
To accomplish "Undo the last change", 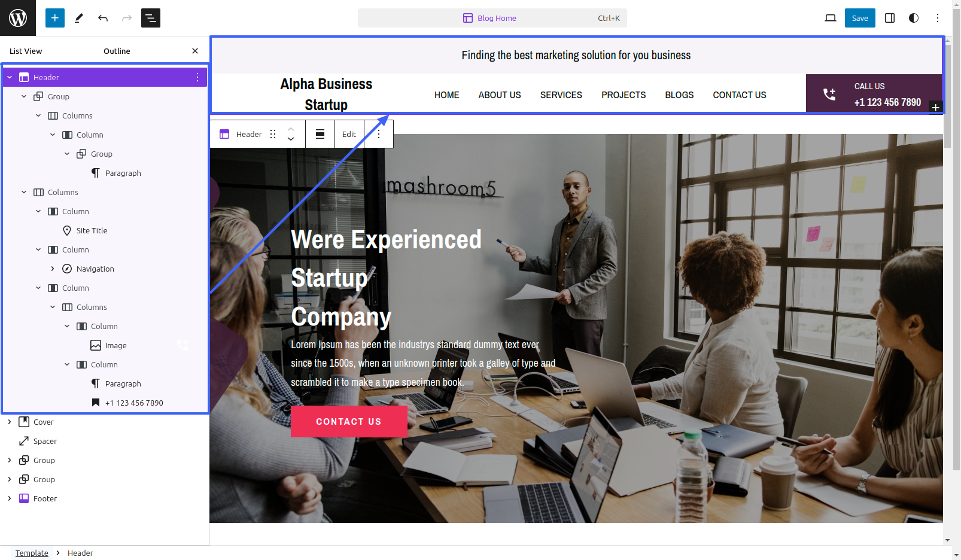I will tap(103, 18).
